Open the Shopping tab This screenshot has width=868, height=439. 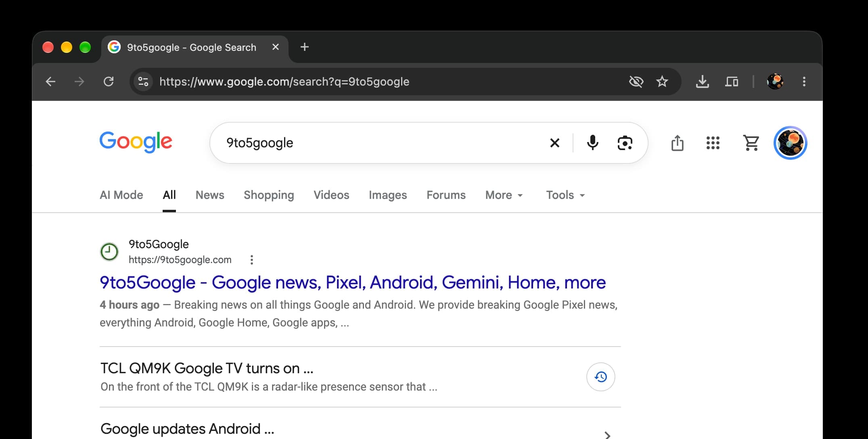pyautogui.click(x=269, y=195)
